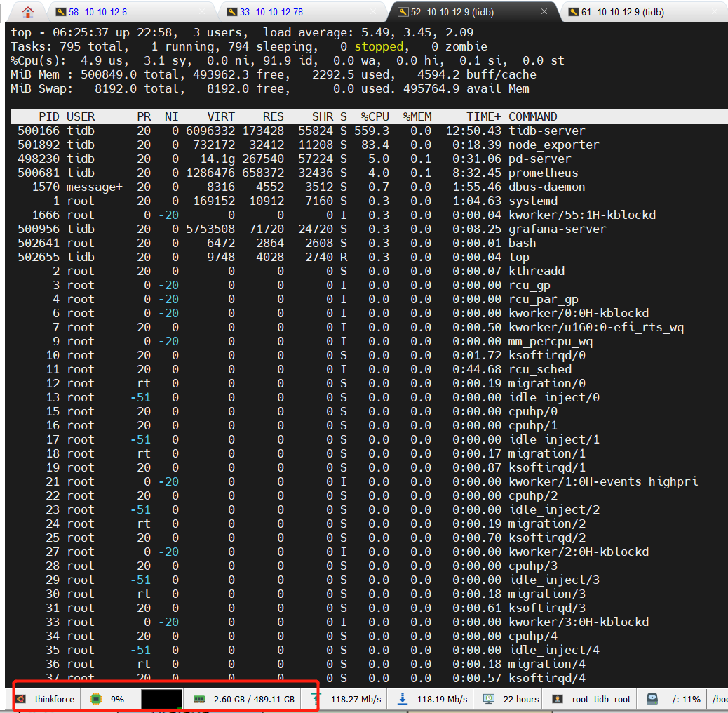Click the prometheus process name

pyautogui.click(x=544, y=173)
